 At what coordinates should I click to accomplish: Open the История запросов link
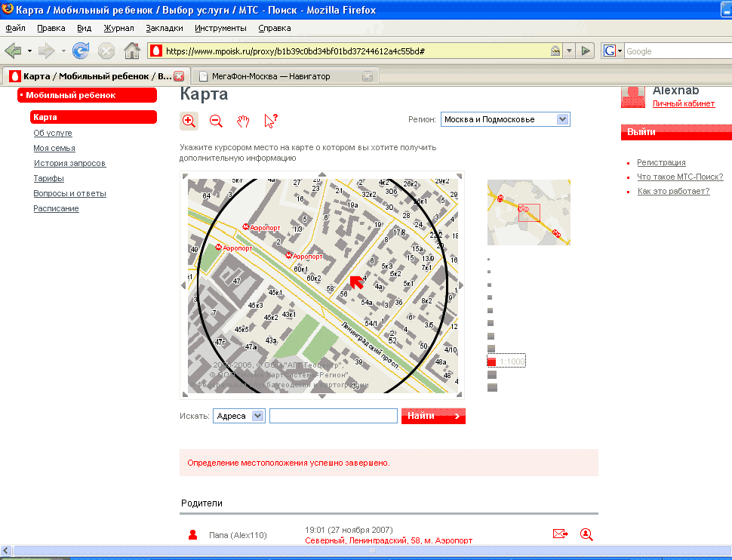69,163
